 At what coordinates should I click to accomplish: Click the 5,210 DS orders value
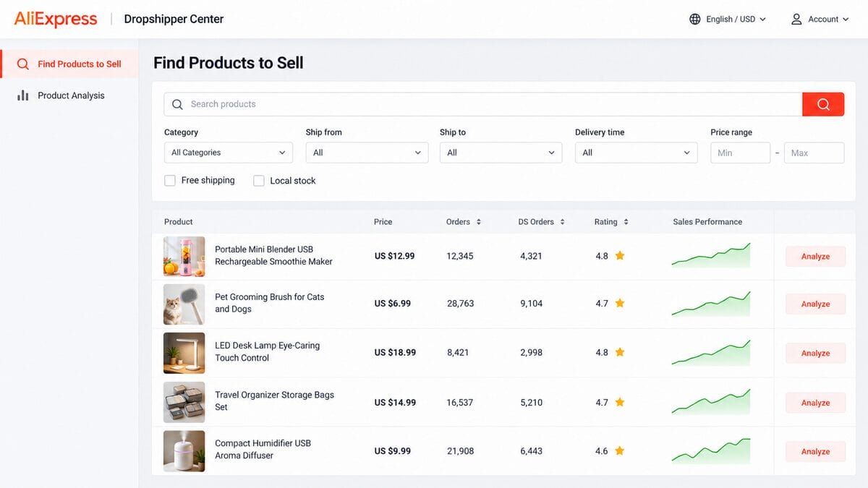(531, 403)
